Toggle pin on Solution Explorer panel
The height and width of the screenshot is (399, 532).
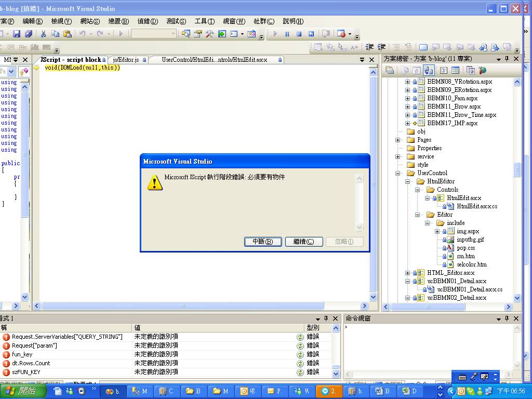507,59
